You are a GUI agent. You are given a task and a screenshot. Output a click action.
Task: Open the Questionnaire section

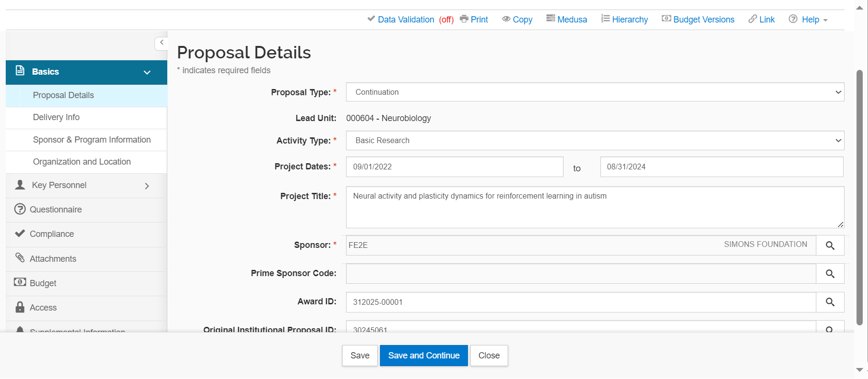(87, 210)
